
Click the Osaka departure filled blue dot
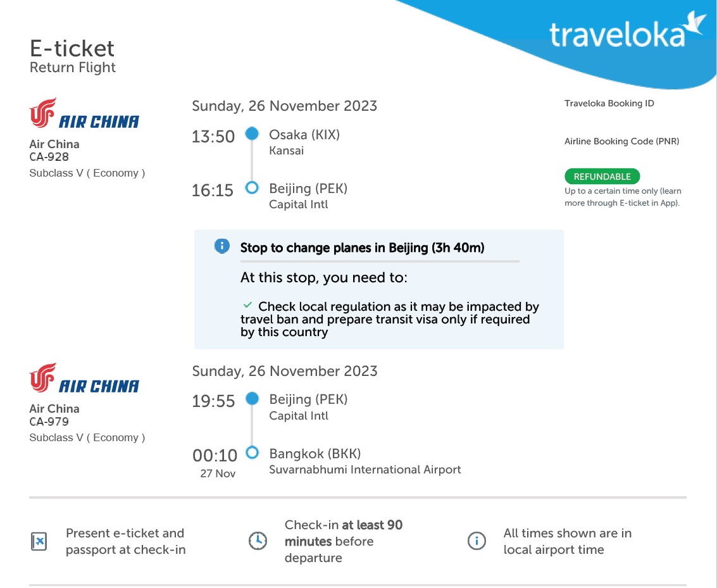(252, 134)
